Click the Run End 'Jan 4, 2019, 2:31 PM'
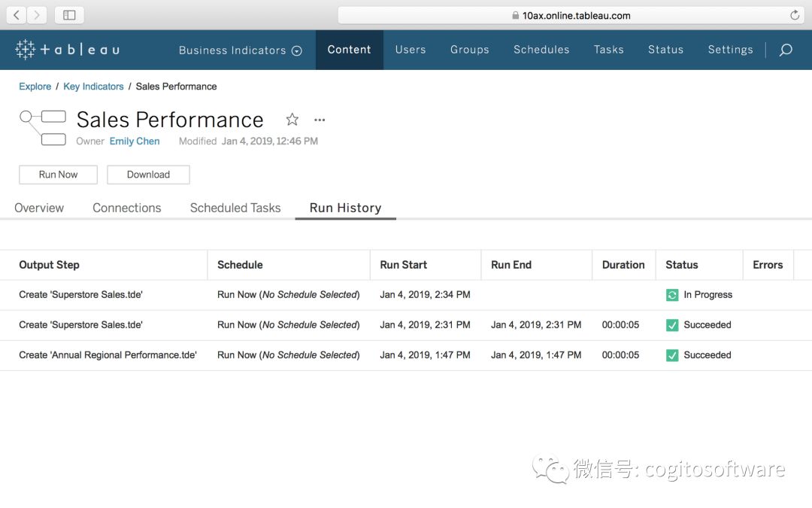812x508 pixels. coord(536,325)
